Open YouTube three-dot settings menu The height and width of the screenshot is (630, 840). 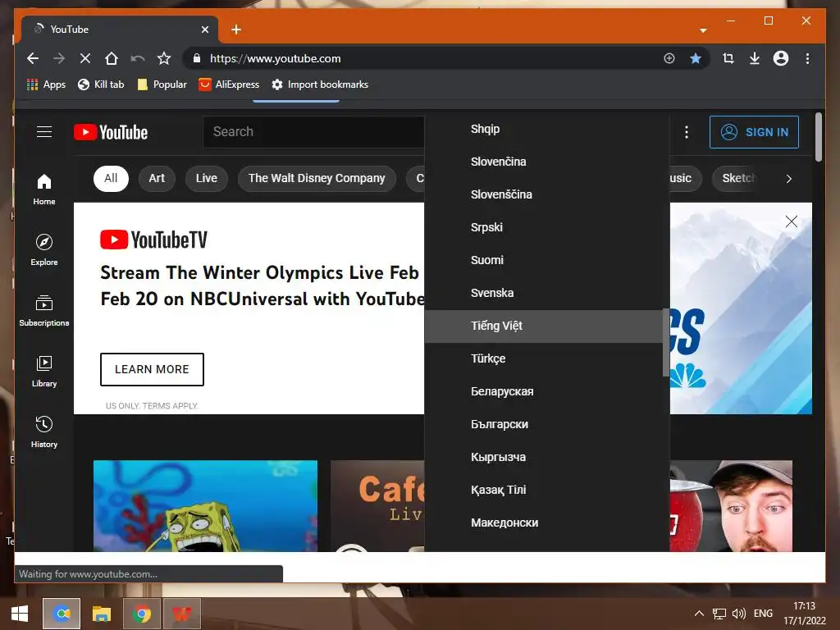(x=687, y=132)
